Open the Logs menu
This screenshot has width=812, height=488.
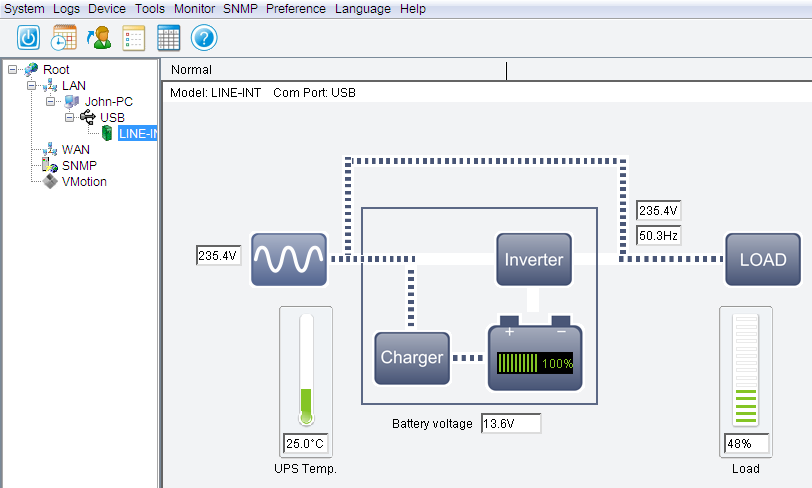[66, 9]
